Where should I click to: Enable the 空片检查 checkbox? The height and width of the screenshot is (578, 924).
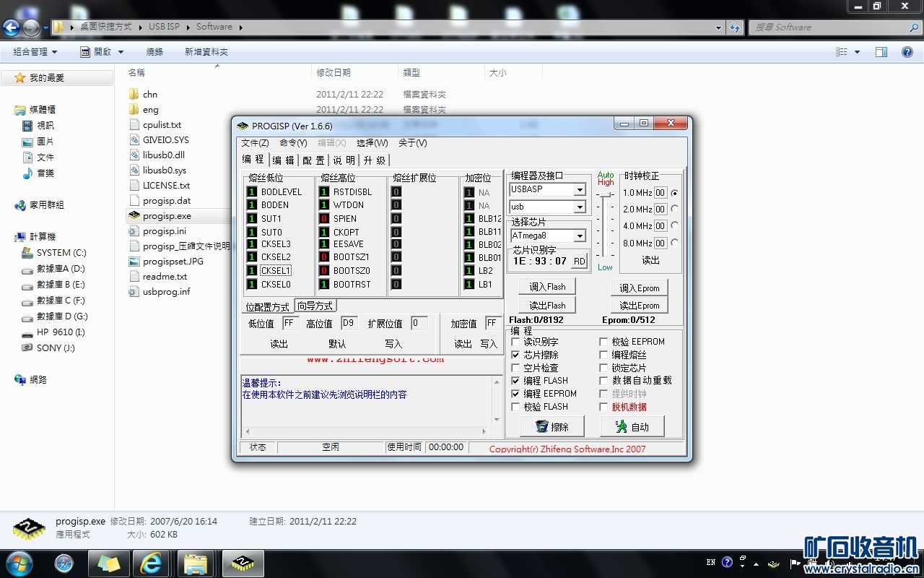click(x=515, y=368)
